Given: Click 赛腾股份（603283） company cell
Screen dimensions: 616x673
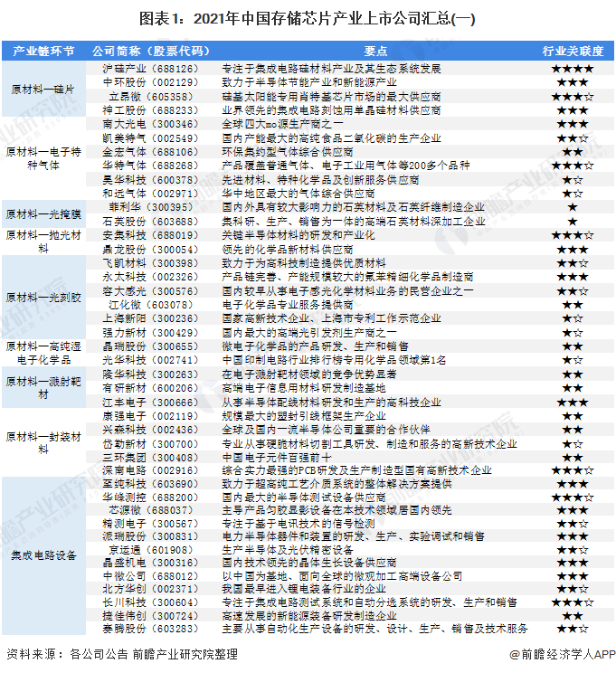Looking at the screenshot, I should (x=151, y=629).
